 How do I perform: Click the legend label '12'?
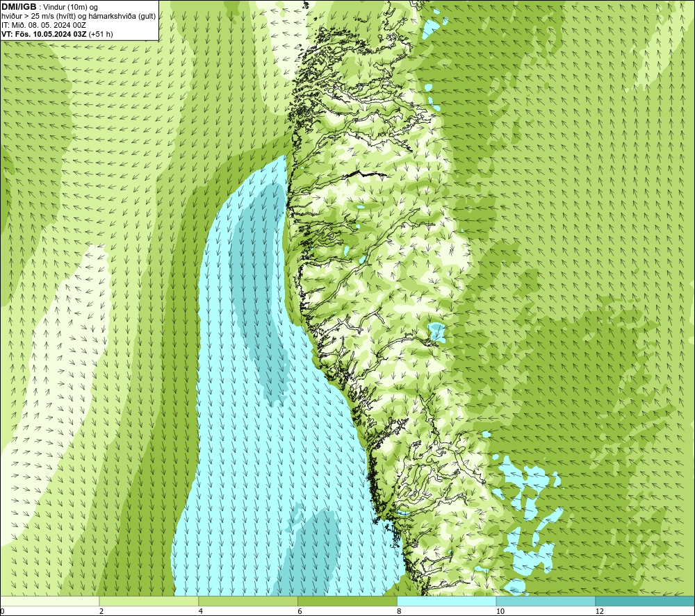click(600, 611)
